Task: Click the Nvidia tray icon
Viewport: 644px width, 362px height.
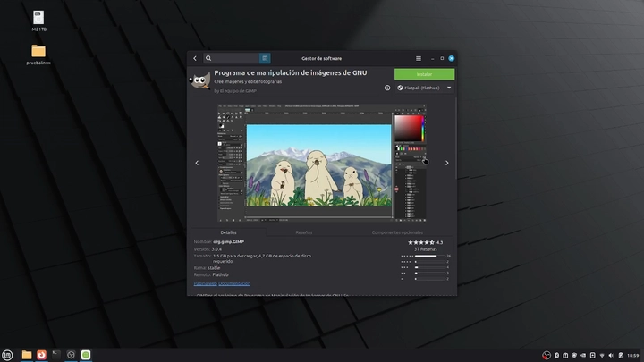Action: click(583, 356)
